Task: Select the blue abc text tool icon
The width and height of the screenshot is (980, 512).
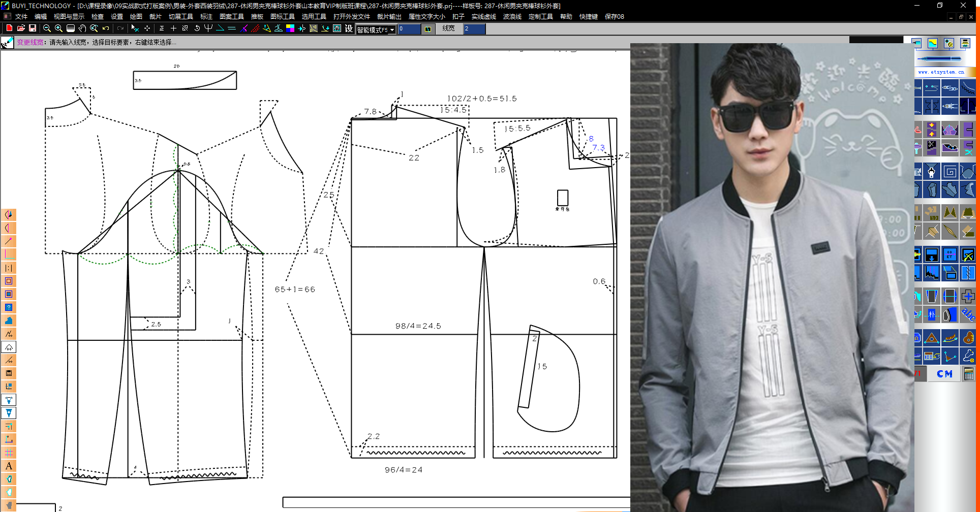Action: (x=968, y=315)
